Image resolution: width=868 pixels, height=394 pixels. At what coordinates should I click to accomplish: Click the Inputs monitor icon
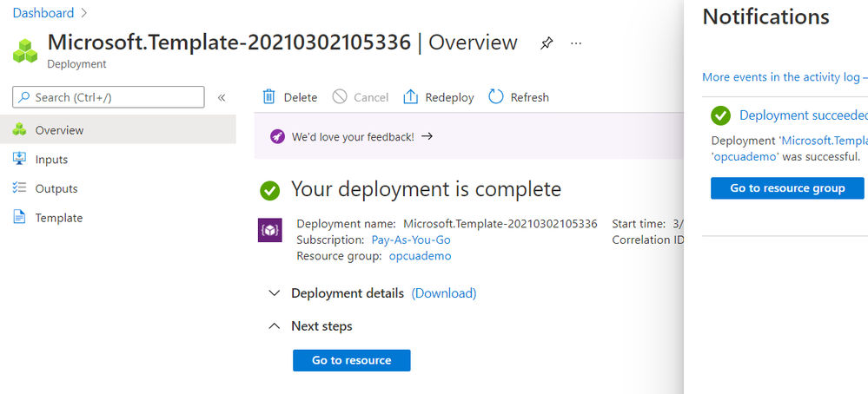coord(19,159)
